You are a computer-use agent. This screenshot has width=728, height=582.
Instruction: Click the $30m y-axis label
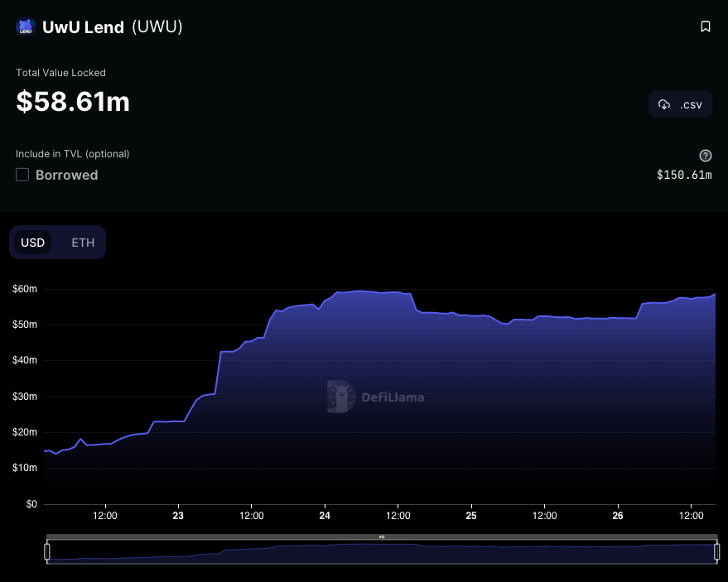point(25,397)
